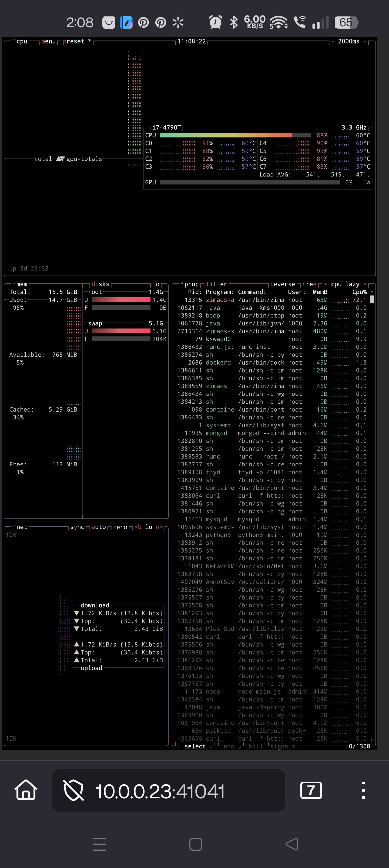389x868 pixels.
Task: Toggle the proc box header
Action: (190, 284)
